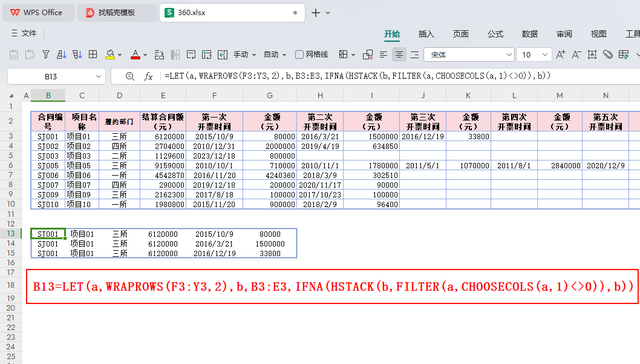Viewport: 640px width, 364px height.
Task: Sort ascending with the A-Z icon
Action: pos(61,55)
